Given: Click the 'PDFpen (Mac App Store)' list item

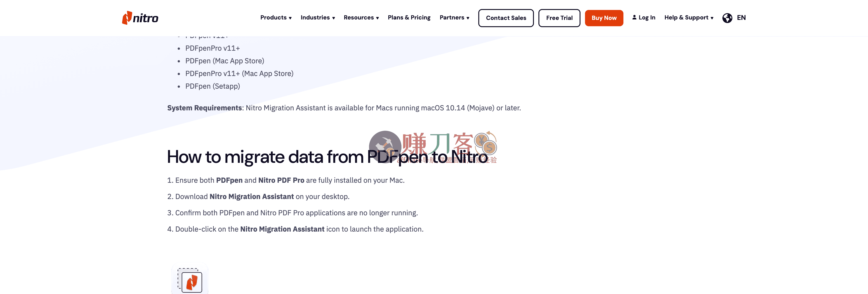Looking at the screenshot, I should click(224, 61).
